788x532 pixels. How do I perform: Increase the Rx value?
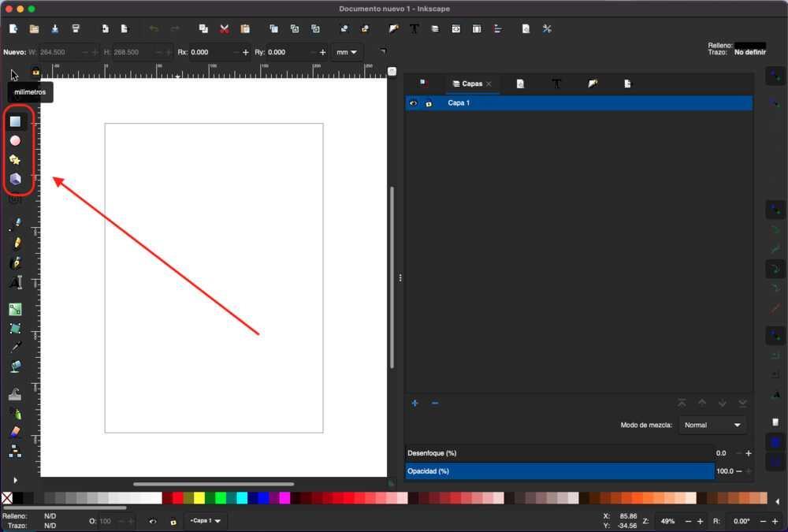(x=245, y=52)
